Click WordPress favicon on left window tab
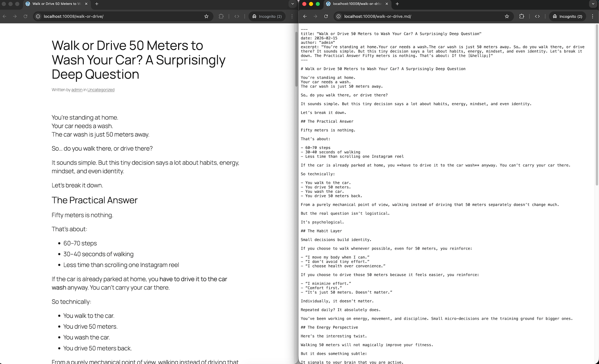This screenshot has width=599, height=364. (x=28, y=4)
